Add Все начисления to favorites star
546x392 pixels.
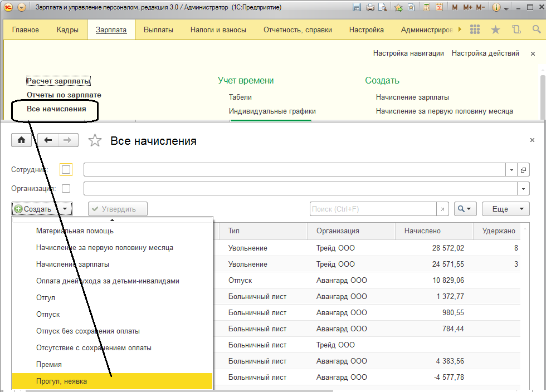coord(95,141)
